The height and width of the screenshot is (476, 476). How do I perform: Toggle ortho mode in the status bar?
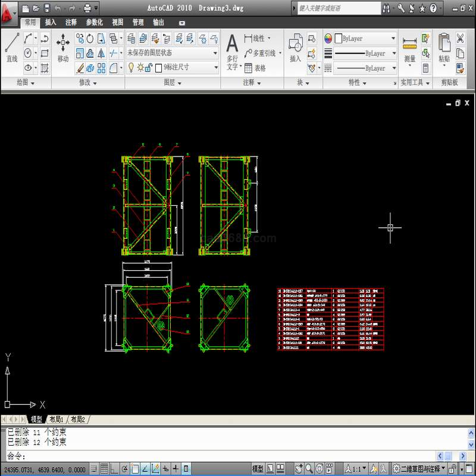pyautogui.click(x=115, y=469)
